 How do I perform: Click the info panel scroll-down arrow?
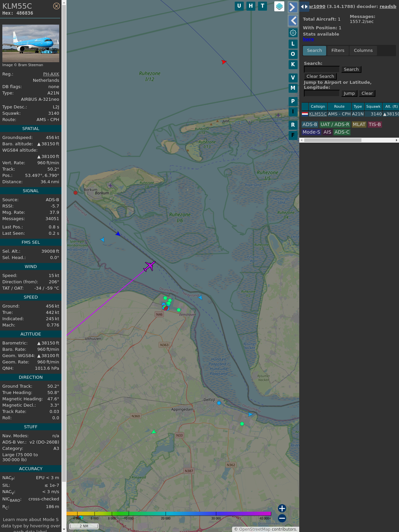[64, 529]
